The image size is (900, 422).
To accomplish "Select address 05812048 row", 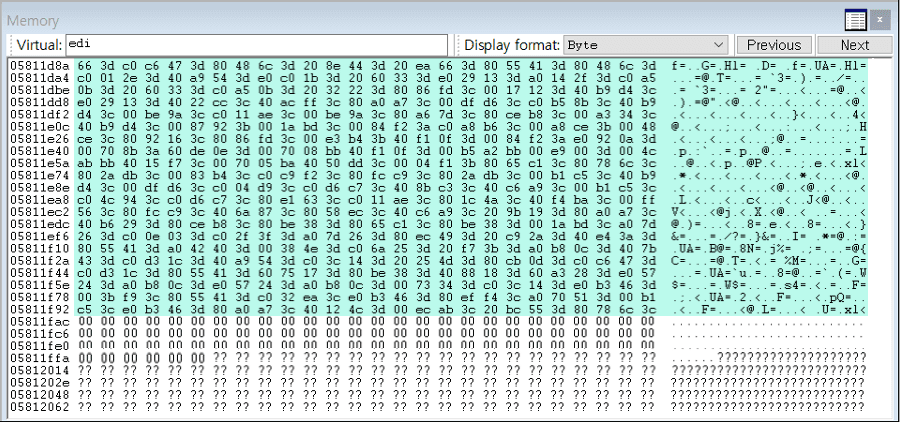I will point(40,394).
